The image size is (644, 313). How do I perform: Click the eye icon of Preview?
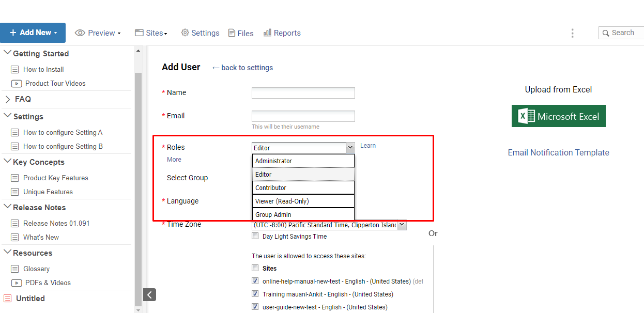pyautogui.click(x=80, y=33)
